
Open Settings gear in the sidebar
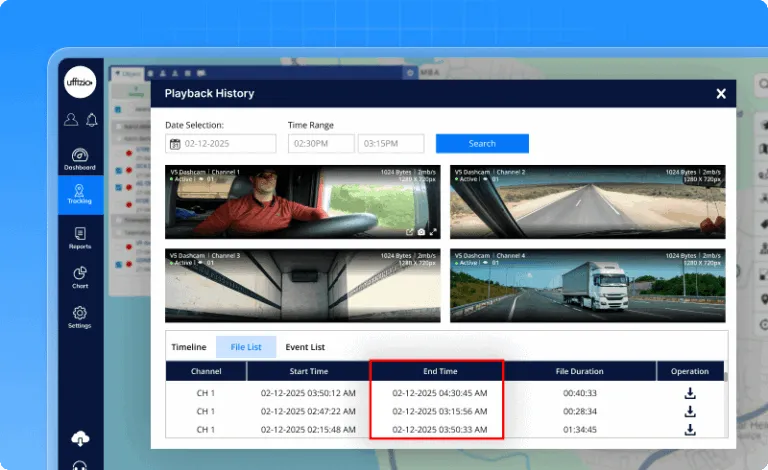point(80,316)
